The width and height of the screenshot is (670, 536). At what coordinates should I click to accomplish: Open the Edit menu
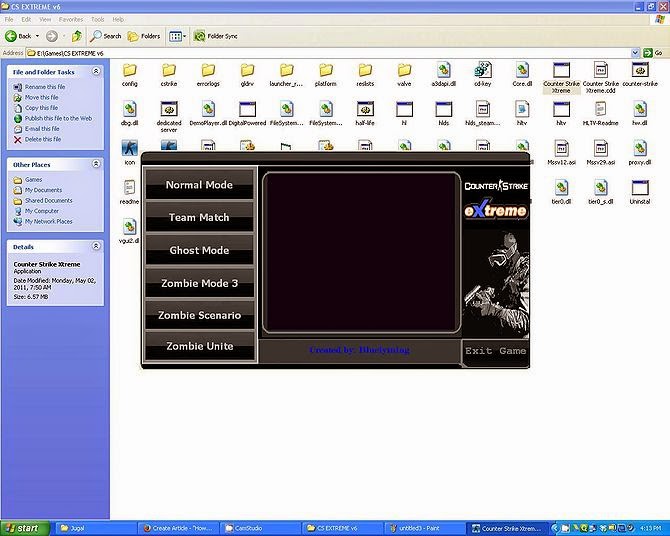click(26, 20)
